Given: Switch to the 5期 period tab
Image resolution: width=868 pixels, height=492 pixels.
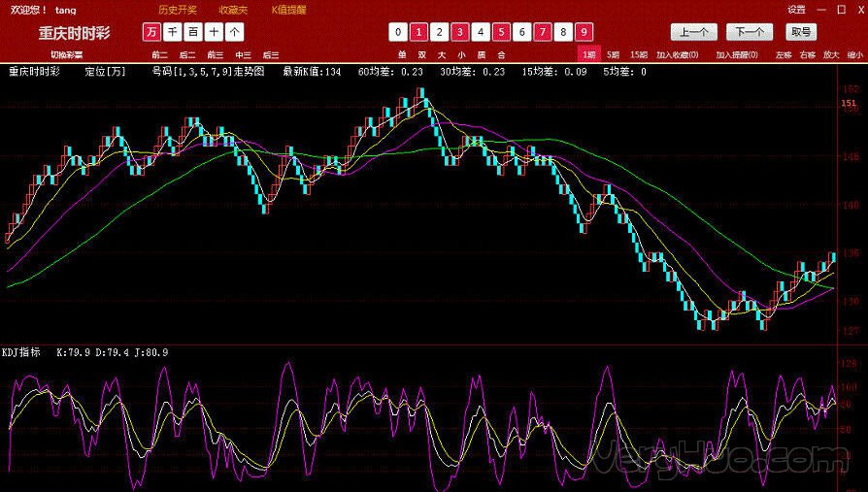Looking at the screenshot, I should [x=614, y=55].
